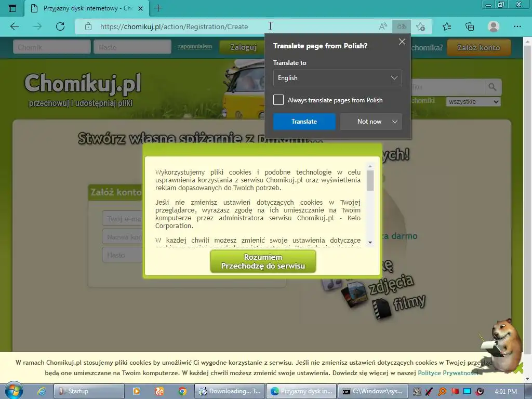Viewport: 532px width, 399px height.
Task: Click the search magnifier button
Action: 493,87
